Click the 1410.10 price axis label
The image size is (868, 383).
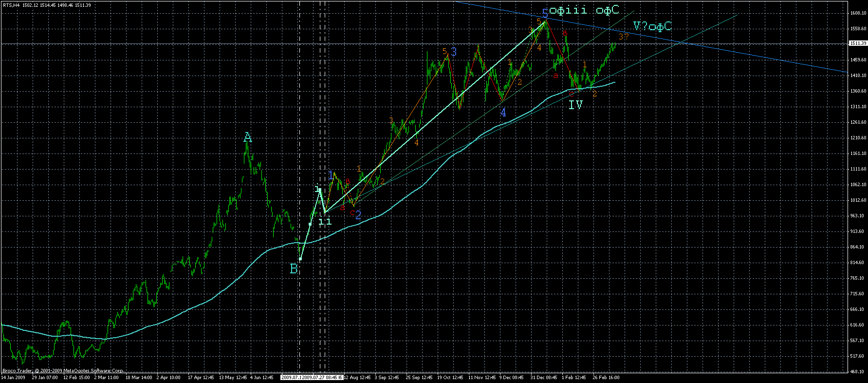(x=858, y=76)
